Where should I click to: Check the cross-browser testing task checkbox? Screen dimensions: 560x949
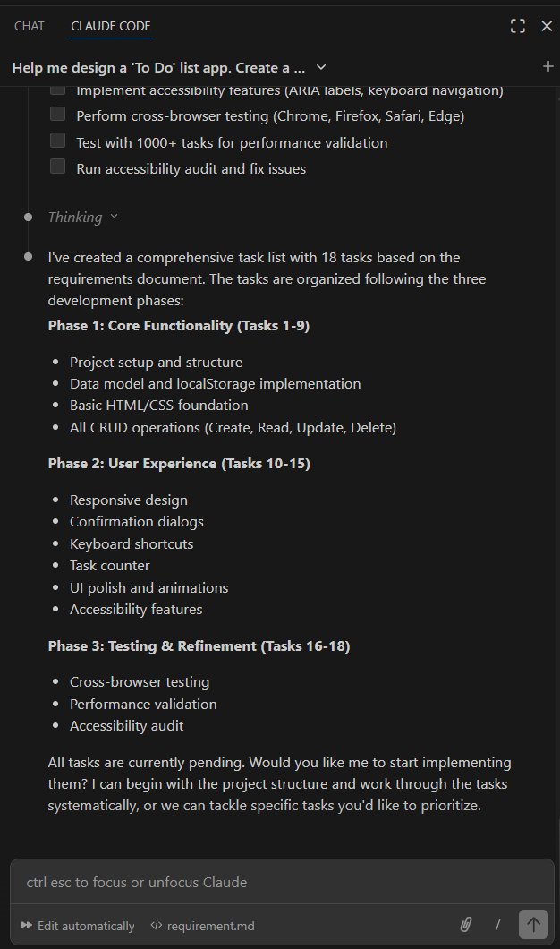pos(58,115)
